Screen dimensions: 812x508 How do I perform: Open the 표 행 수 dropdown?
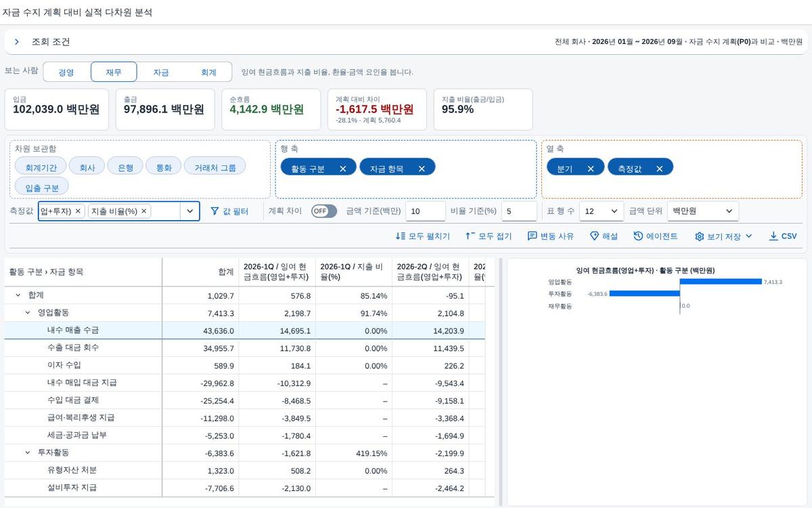click(602, 211)
